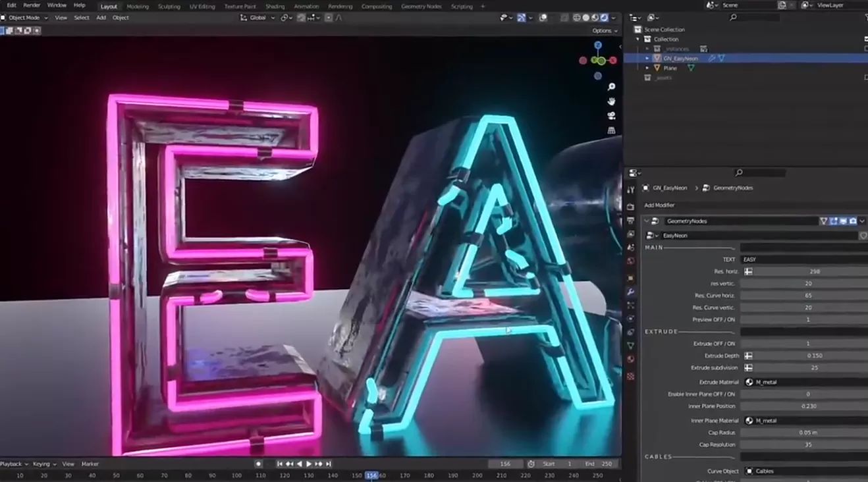This screenshot has height=482, width=868.
Task: Open the Modifier properties wrench tab
Action: pyautogui.click(x=631, y=292)
